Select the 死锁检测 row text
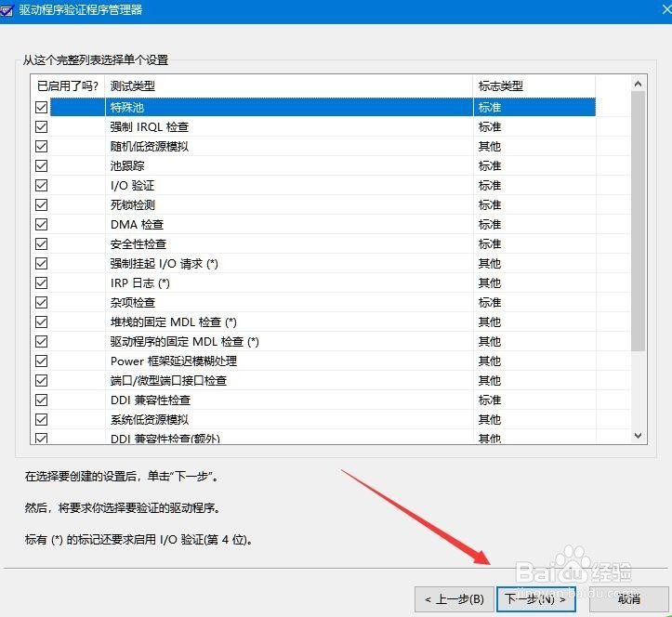 tap(133, 204)
